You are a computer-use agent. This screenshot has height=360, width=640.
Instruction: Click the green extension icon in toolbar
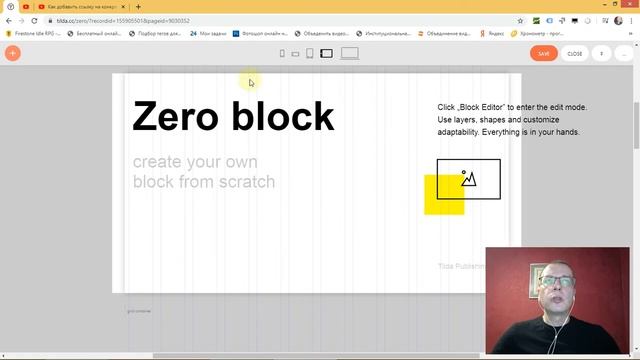pos(536,21)
